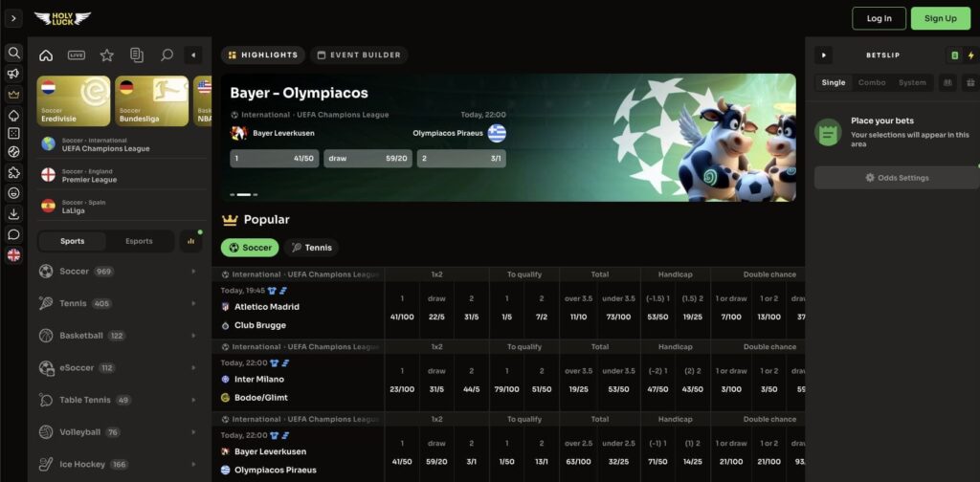Open favorites star icon
The image size is (980, 482).
click(x=107, y=55)
